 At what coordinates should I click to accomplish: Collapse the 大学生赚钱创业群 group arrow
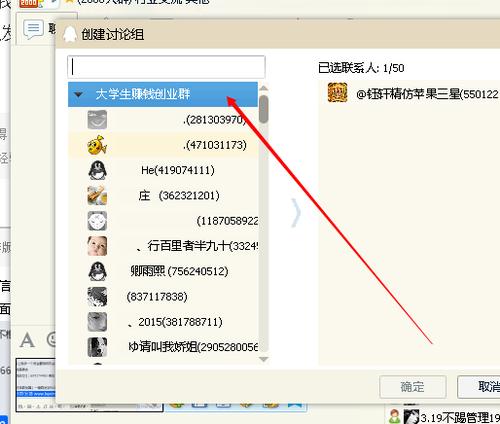[79, 95]
